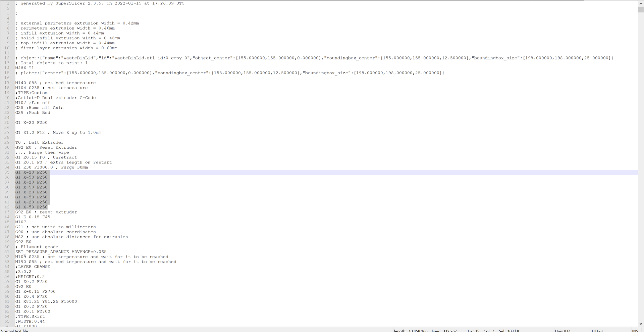Click the 'generated by SuperSlicer' comment line
644x332 pixels.
(100, 3)
